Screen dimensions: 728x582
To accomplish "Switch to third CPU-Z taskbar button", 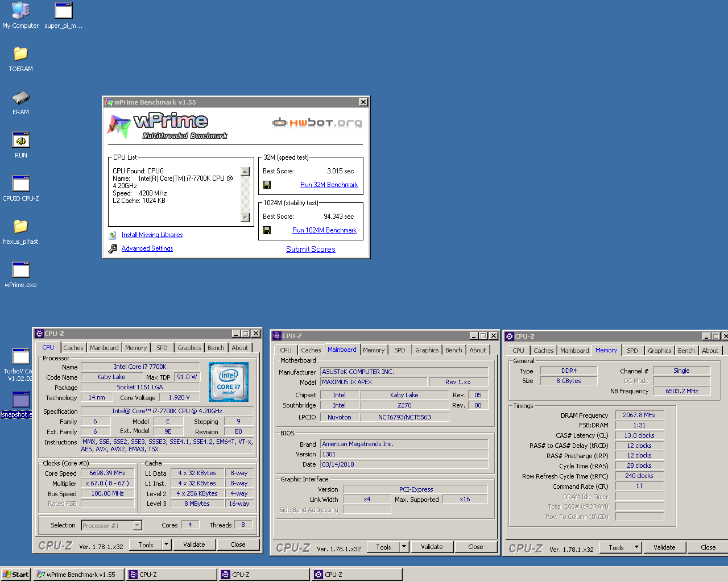I will (357, 575).
